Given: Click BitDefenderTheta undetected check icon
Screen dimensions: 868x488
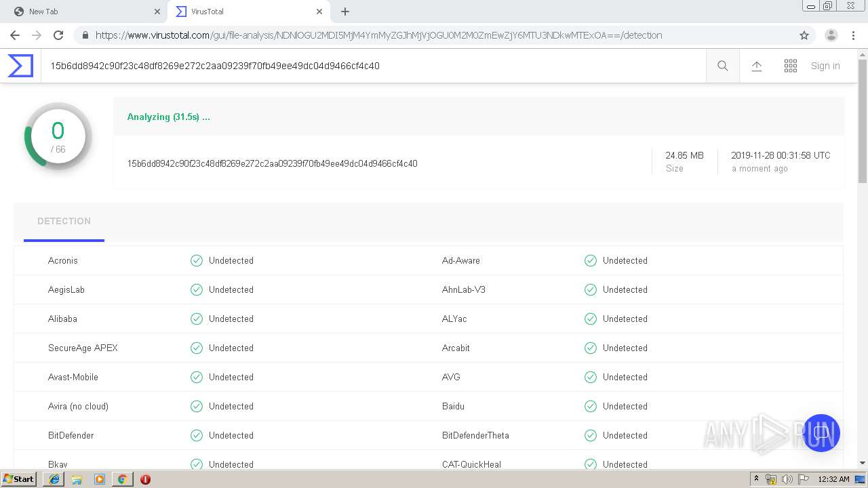Looking at the screenshot, I should tap(591, 435).
